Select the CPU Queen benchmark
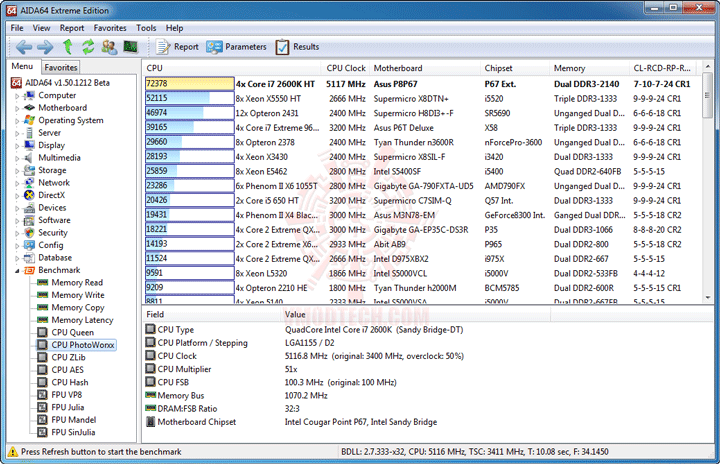 click(x=73, y=333)
